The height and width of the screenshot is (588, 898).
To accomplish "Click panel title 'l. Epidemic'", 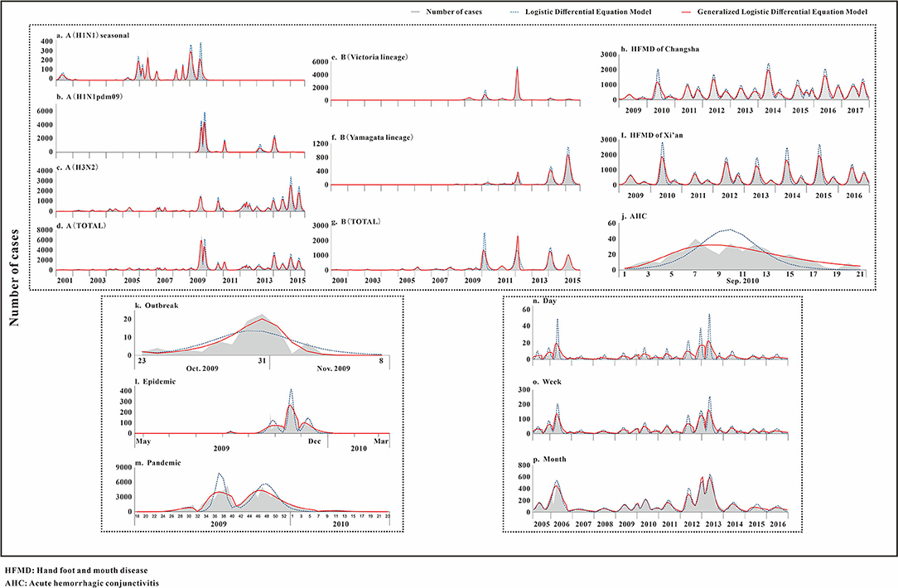I will click(x=155, y=382).
